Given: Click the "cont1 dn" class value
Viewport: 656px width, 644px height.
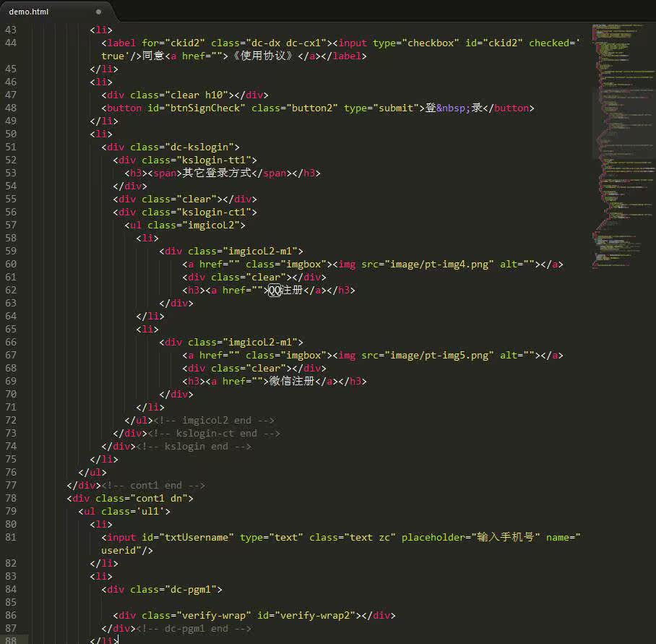Looking at the screenshot, I should tap(159, 499).
